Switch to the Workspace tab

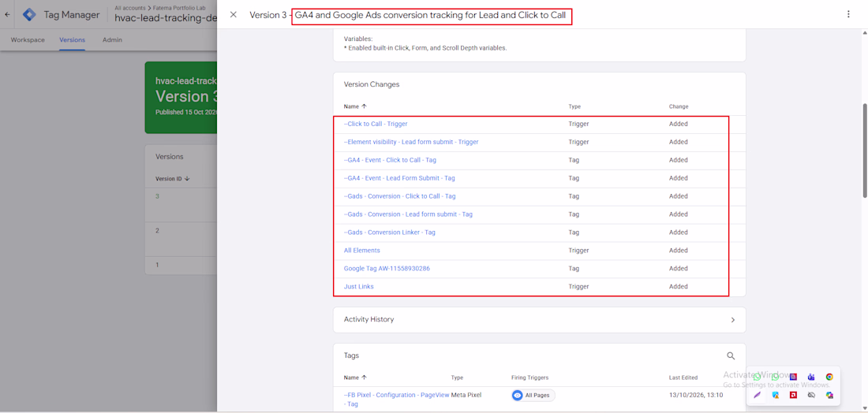tap(28, 40)
